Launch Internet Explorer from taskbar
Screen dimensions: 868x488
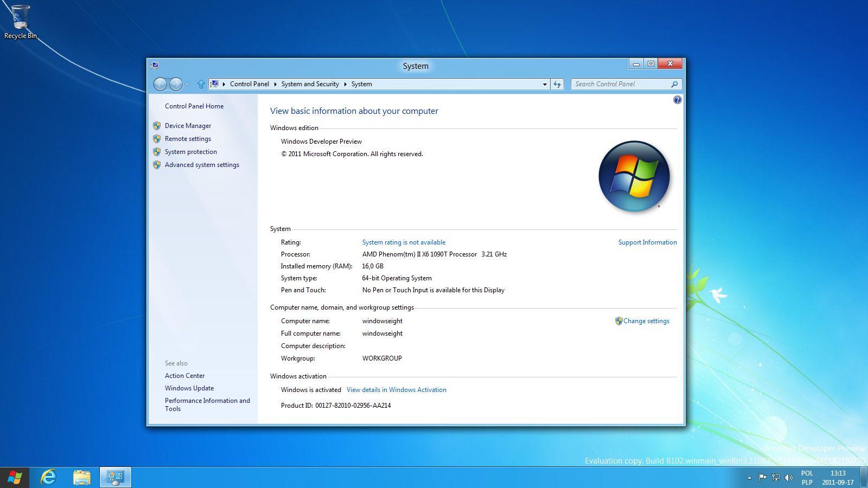tap(48, 478)
